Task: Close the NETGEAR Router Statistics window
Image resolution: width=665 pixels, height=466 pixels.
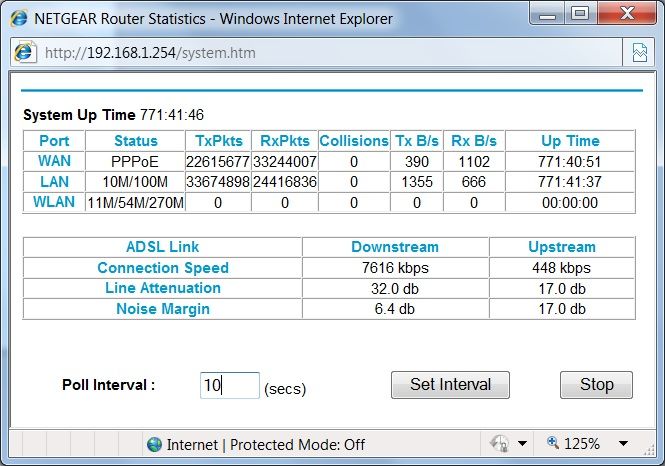Action: tap(627, 14)
